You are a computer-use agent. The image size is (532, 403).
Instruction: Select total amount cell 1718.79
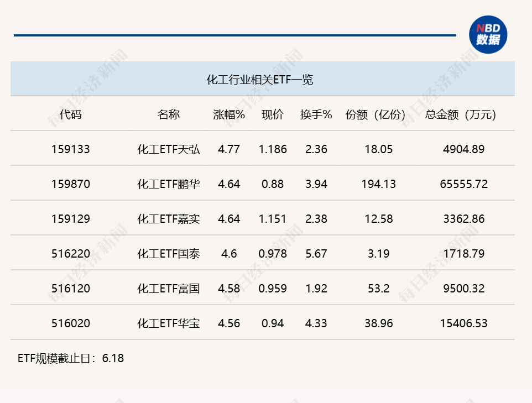pos(464,254)
